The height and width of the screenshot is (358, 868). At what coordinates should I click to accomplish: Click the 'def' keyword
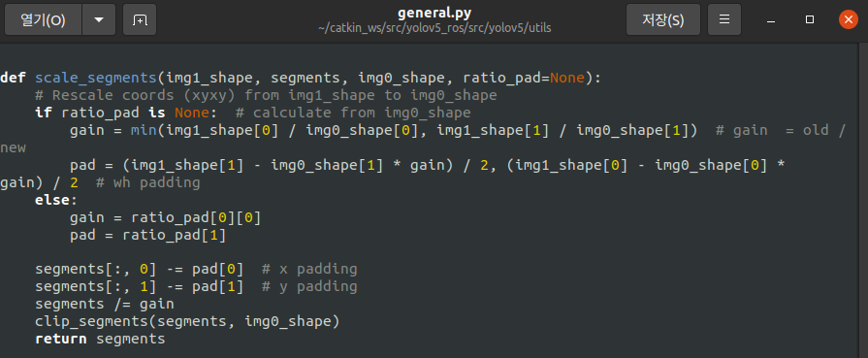[x=13, y=78]
